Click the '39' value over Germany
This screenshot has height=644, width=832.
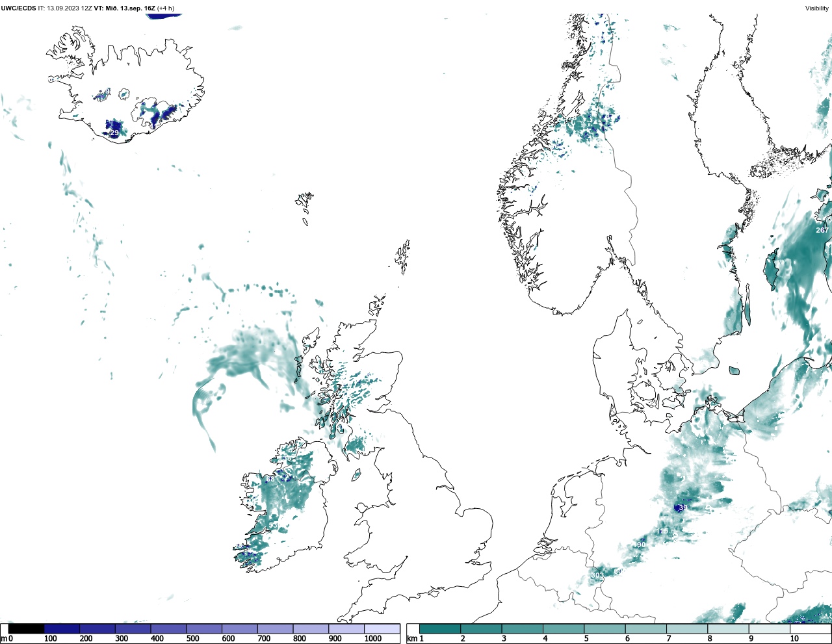point(682,508)
